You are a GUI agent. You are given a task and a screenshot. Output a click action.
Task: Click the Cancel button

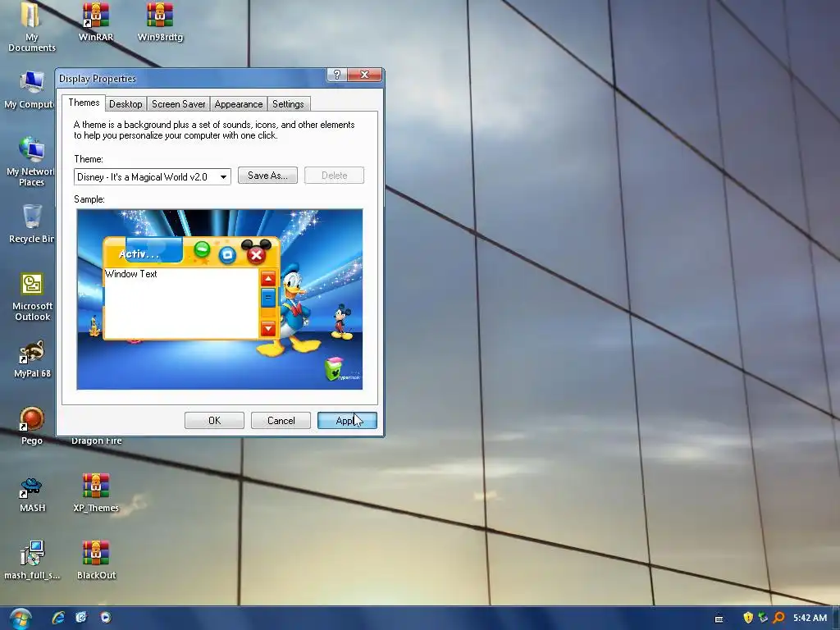pos(281,421)
